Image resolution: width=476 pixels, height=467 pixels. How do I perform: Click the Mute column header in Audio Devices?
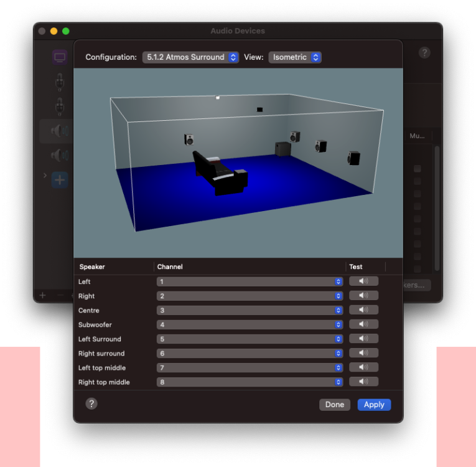[x=417, y=136]
